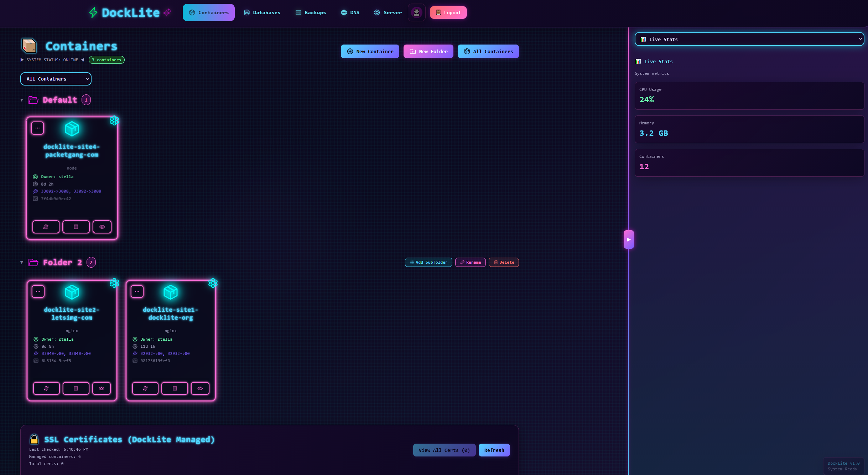Delete Folder 2

point(504,262)
